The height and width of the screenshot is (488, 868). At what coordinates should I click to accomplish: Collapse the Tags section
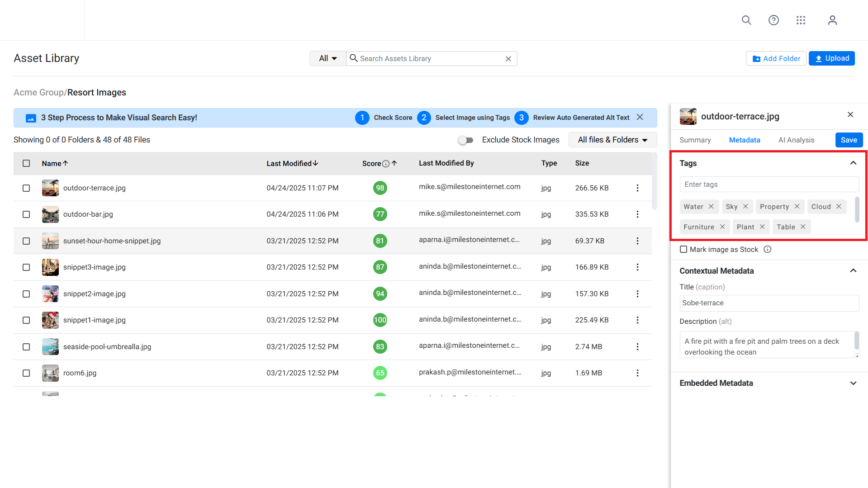click(x=853, y=163)
